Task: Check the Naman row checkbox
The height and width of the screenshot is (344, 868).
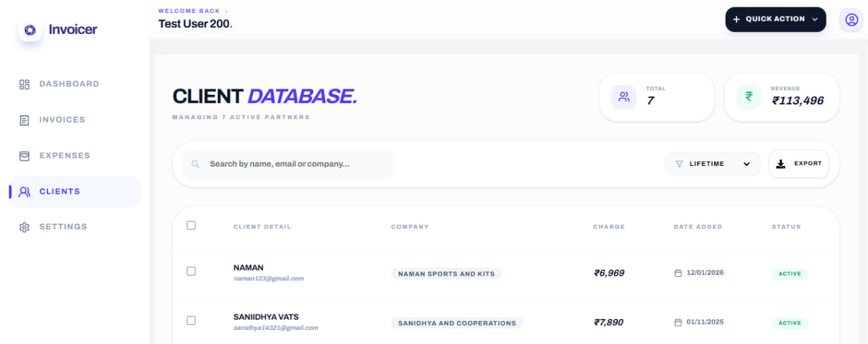Action: coord(191,271)
